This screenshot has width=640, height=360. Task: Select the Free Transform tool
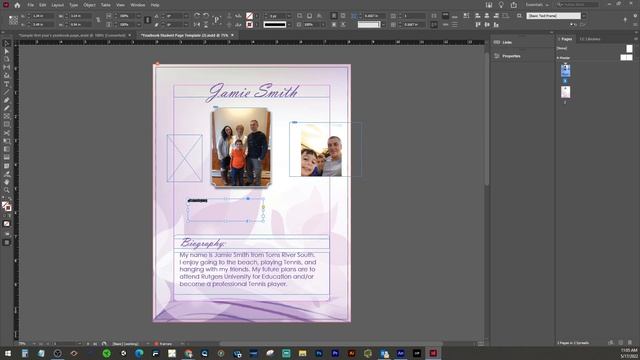click(7, 141)
